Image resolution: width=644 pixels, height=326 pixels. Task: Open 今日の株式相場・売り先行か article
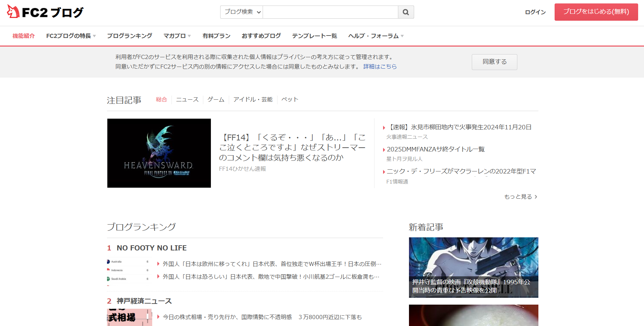(262, 317)
